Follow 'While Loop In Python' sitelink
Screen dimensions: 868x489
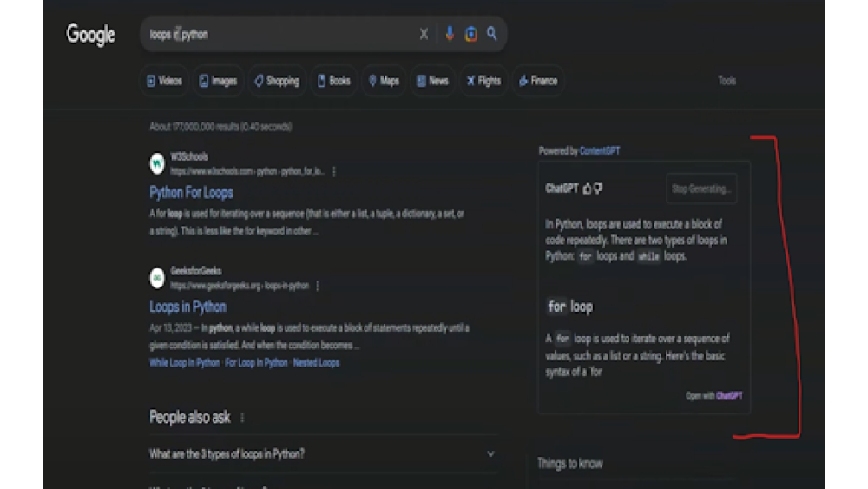click(x=184, y=363)
